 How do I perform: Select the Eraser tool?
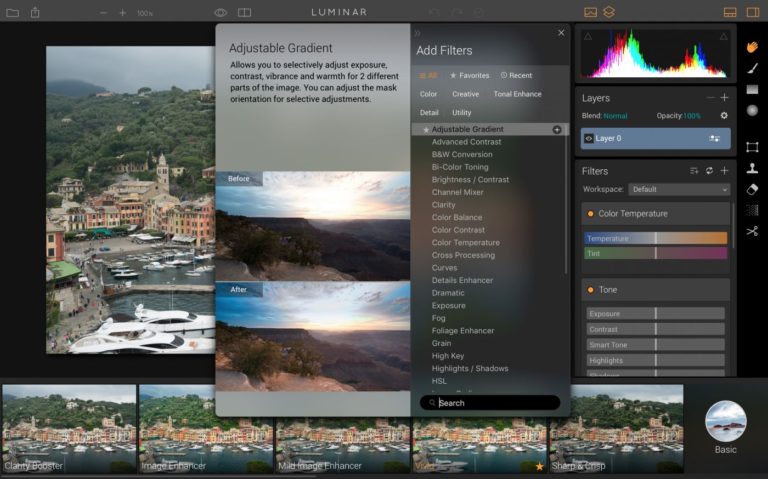pyautogui.click(x=752, y=189)
